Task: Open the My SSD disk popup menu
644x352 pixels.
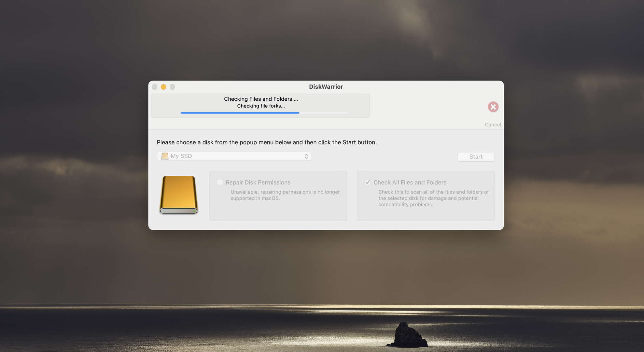Action: [x=234, y=156]
